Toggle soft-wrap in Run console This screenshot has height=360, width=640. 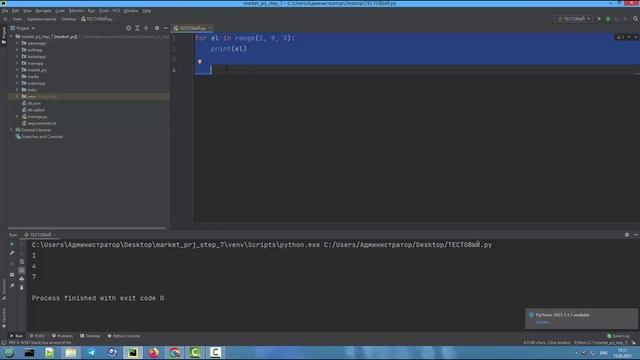pyautogui.click(x=22, y=262)
